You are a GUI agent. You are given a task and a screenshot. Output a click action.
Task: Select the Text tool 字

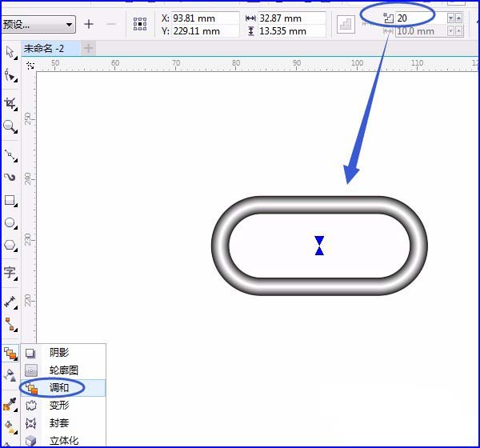point(10,272)
